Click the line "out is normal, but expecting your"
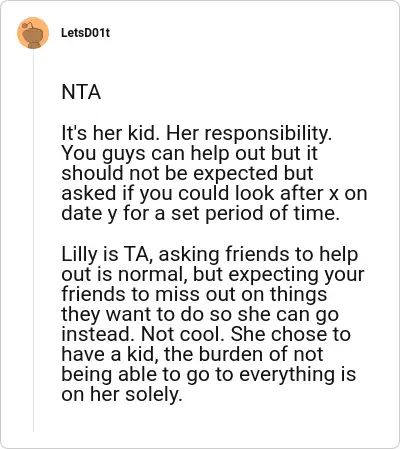The image size is (400, 449). pyautogui.click(x=213, y=274)
